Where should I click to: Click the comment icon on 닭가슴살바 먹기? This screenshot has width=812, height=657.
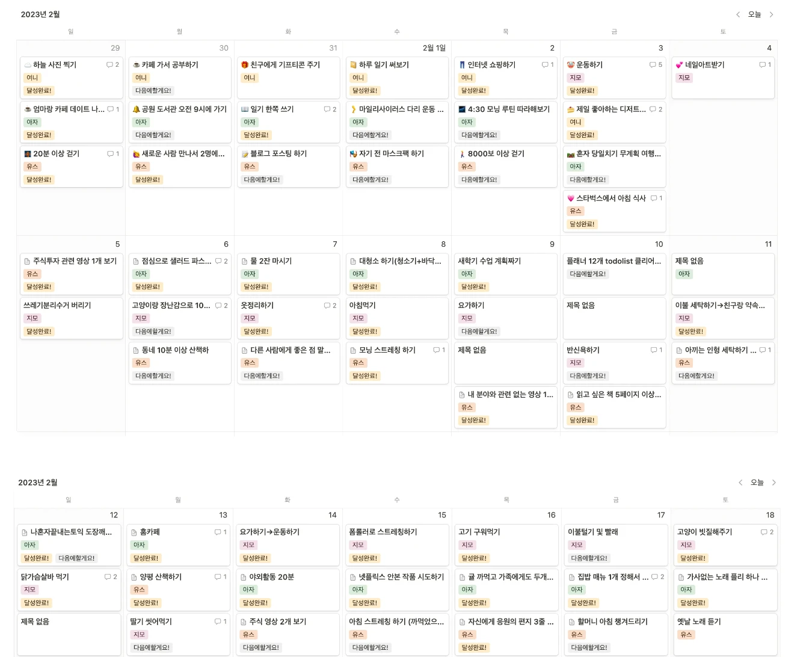pos(106,577)
